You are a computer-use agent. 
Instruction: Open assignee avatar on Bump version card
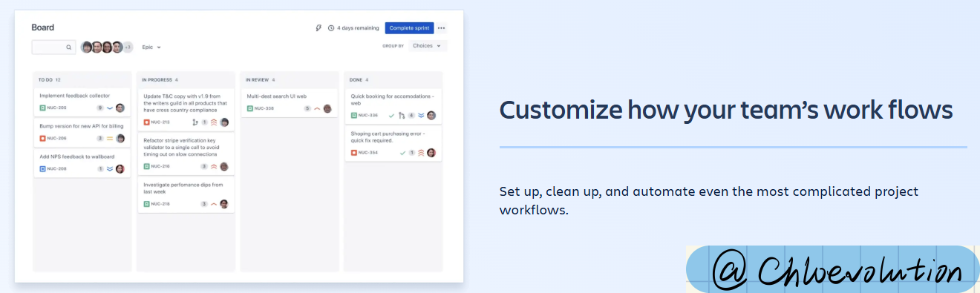120,138
